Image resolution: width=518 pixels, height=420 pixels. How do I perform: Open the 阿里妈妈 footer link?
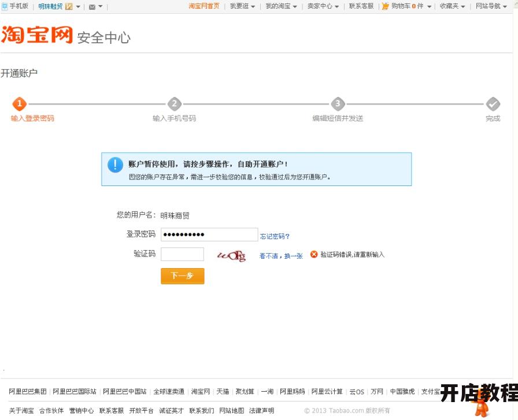292,392
